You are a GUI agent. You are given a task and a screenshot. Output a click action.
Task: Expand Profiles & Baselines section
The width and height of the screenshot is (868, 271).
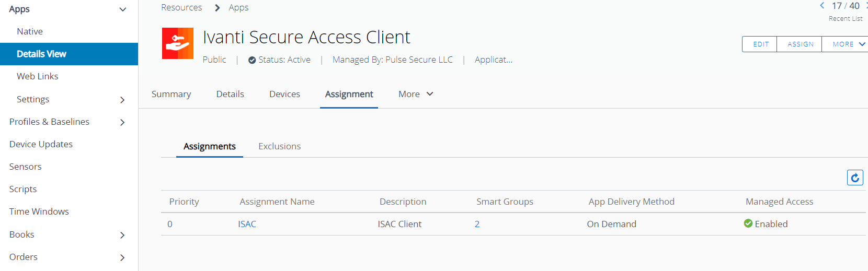(x=122, y=122)
